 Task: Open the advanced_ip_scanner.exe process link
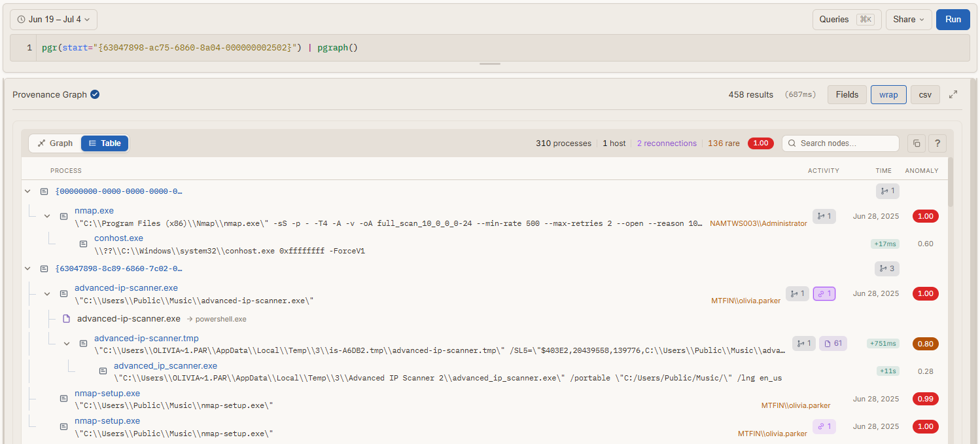click(x=166, y=366)
